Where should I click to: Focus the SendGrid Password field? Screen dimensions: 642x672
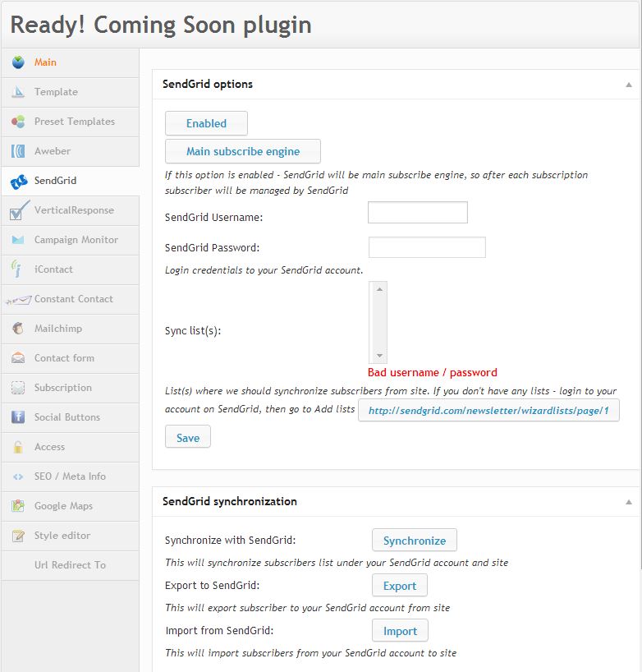pyautogui.click(x=427, y=247)
